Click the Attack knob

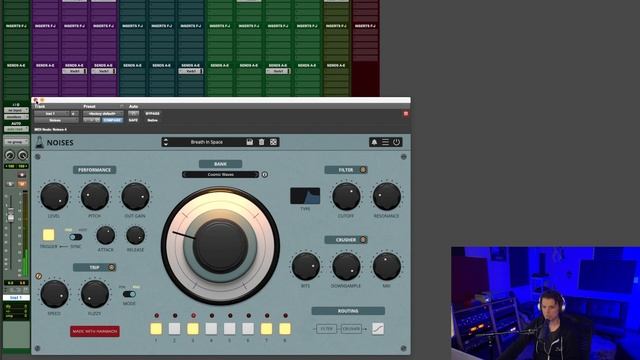point(105,236)
